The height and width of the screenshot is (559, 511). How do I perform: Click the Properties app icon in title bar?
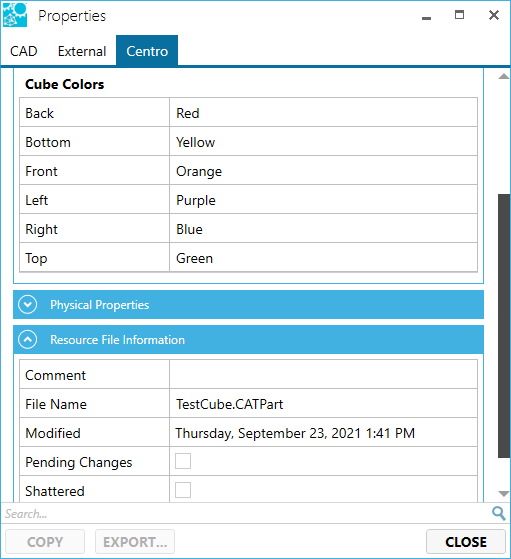[x=15, y=15]
